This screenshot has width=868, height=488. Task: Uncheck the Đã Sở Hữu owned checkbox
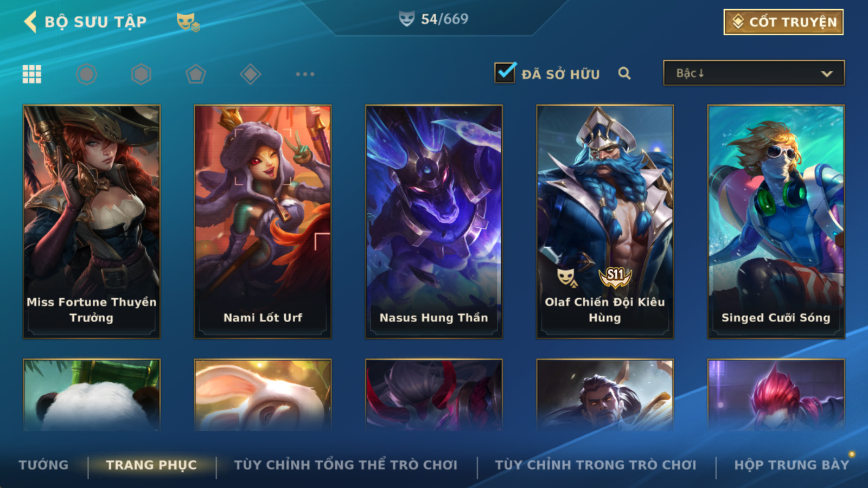coord(505,73)
